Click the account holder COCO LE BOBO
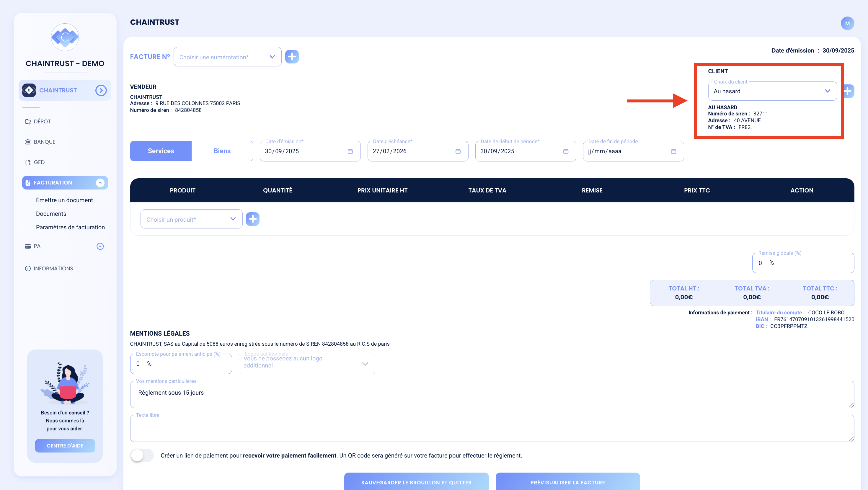This screenshot has height=490, width=868. click(826, 312)
